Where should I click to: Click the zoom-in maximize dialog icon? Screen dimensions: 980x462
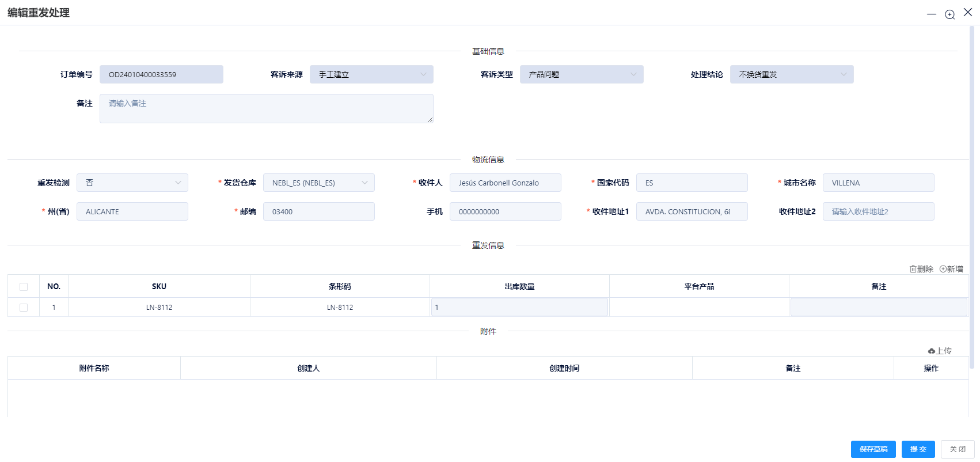point(950,14)
